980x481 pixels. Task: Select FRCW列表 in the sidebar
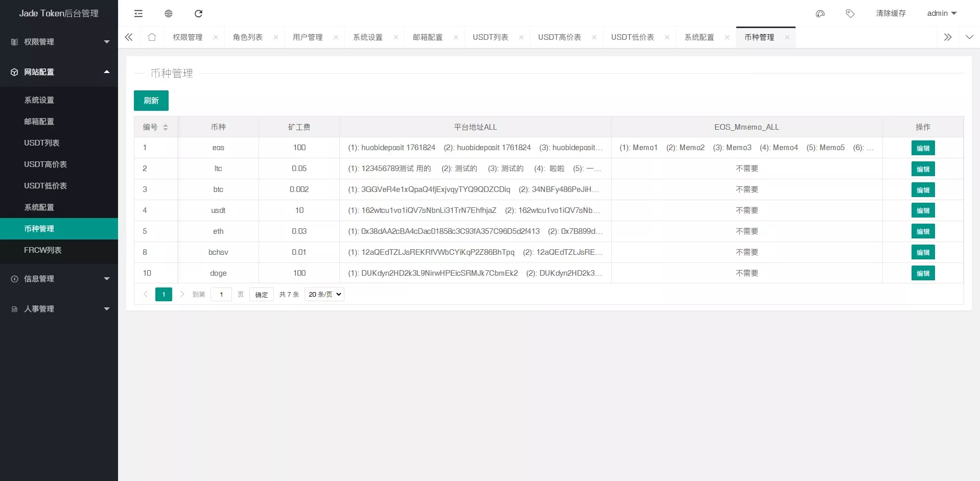[43, 250]
